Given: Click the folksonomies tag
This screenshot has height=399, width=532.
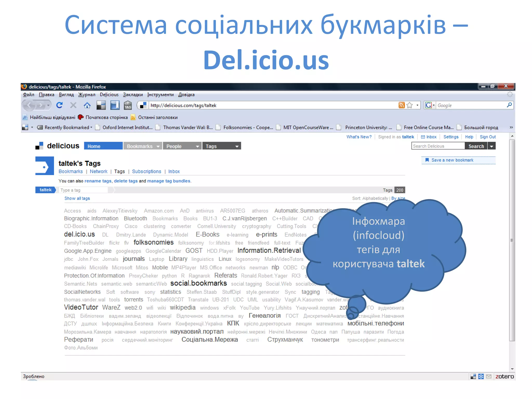Looking at the screenshot, I should click(154, 242).
